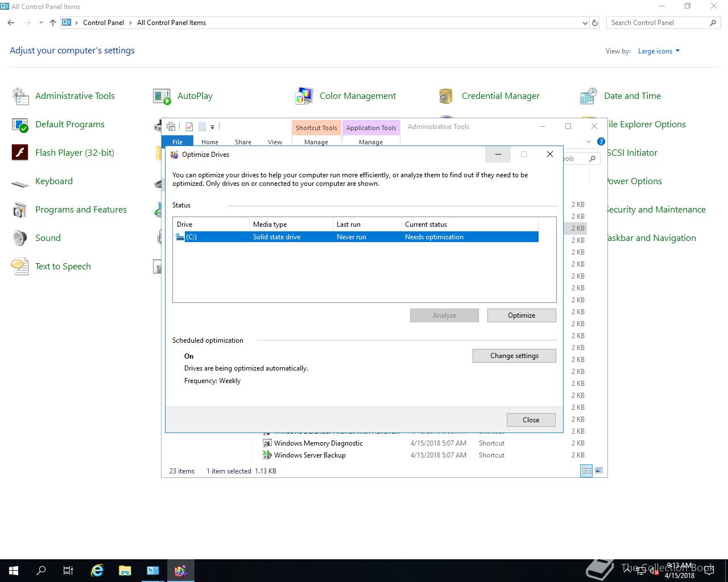Click the Optimize button
Screen dimensions: 728x582
[522, 315]
